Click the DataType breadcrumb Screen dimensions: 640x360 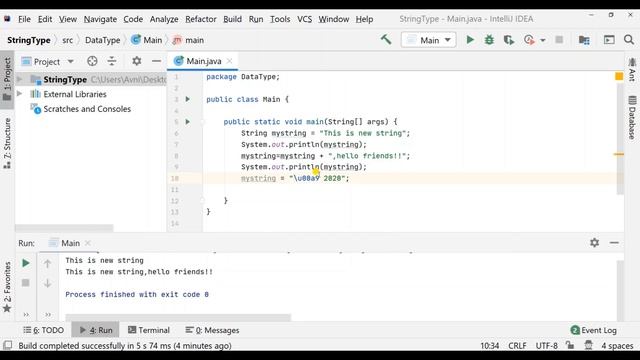tap(102, 40)
